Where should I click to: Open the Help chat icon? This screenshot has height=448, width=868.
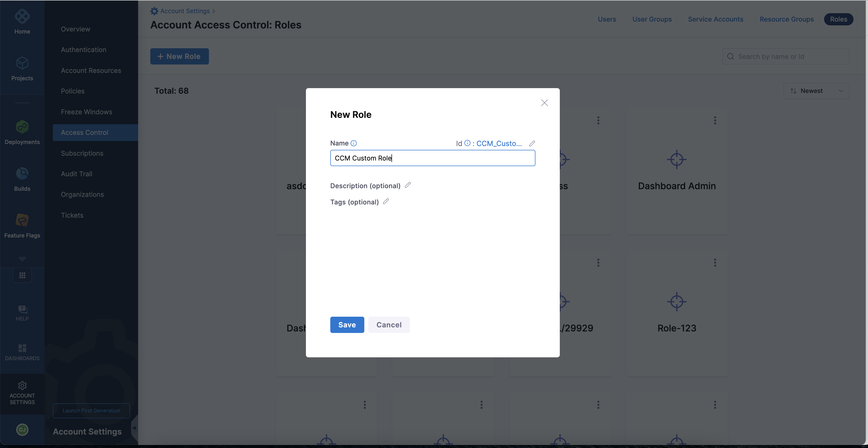[x=22, y=309]
